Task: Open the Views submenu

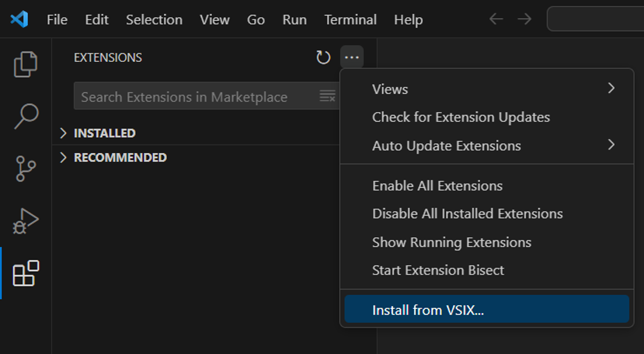Action: tap(486, 89)
